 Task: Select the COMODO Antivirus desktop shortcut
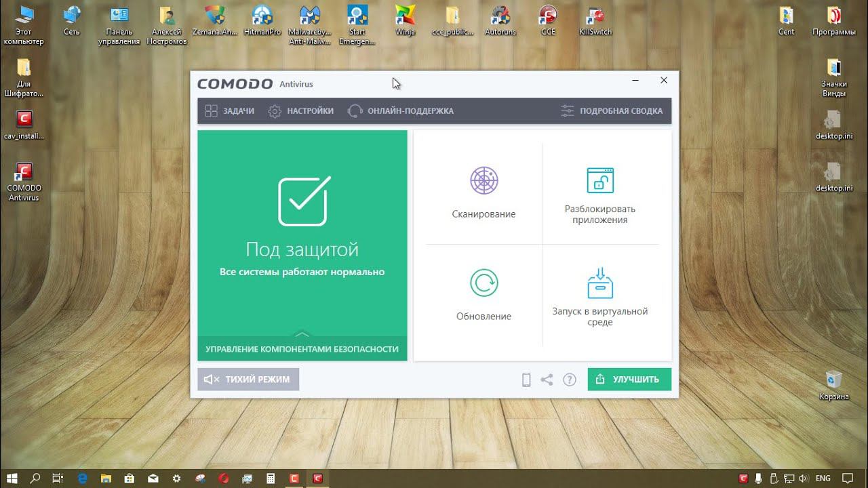click(x=24, y=182)
